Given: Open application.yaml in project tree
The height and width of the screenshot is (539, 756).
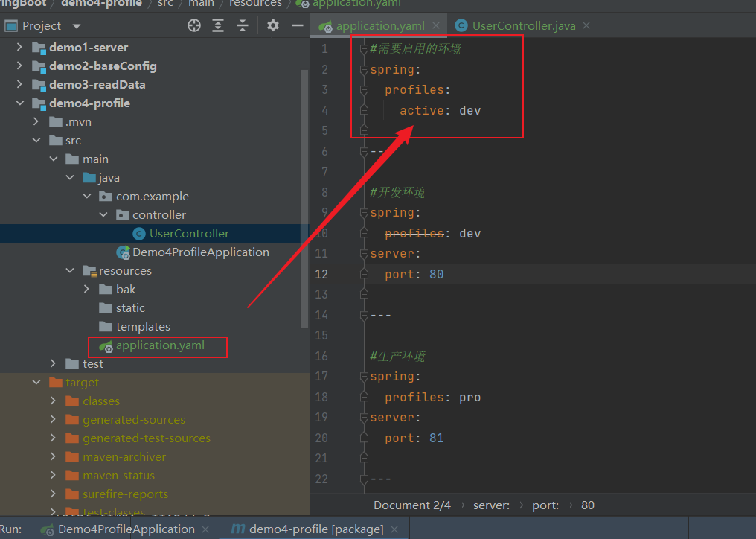Looking at the screenshot, I should [x=160, y=345].
